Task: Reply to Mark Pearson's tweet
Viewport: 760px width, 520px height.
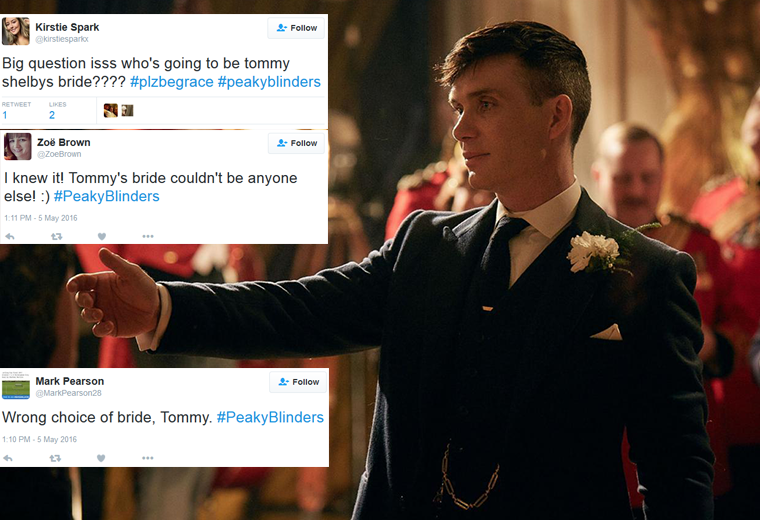Action: click(8, 458)
